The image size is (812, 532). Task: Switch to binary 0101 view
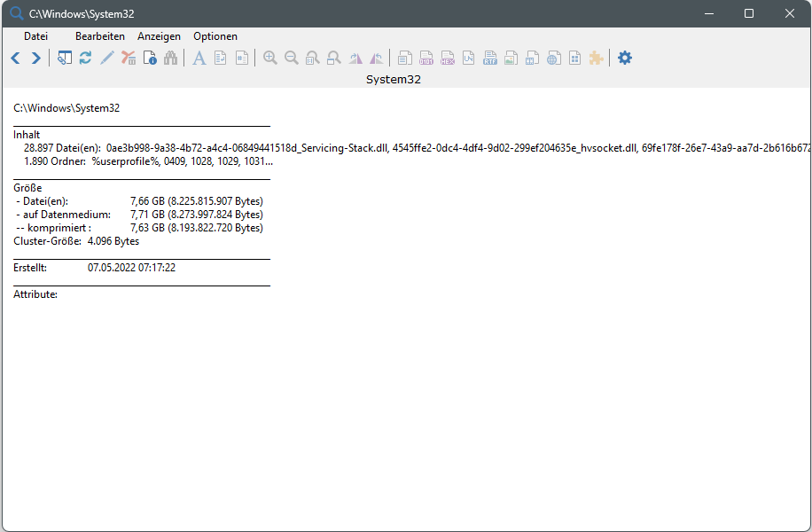pyautogui.click(x=426, y=58)
